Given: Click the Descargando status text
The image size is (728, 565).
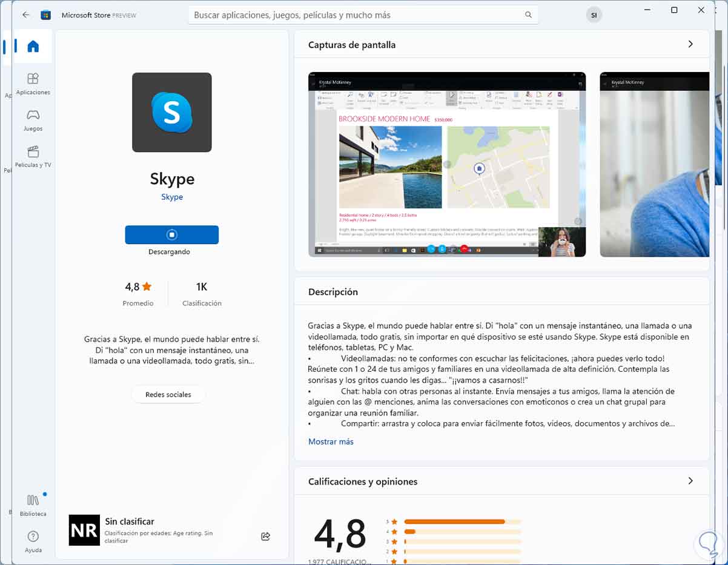Looking at the screenshot, I should 169,252.
